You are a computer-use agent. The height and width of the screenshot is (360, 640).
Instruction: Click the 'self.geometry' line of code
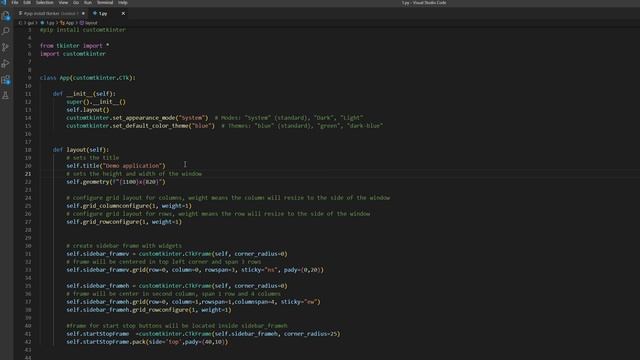click(x=116, y=182)
